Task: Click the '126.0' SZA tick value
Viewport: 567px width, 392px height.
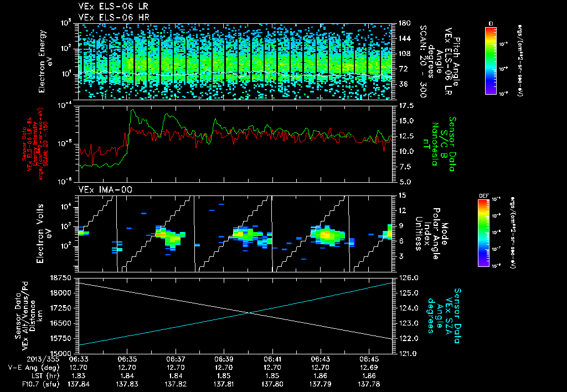Action: (x=408, y=278)
